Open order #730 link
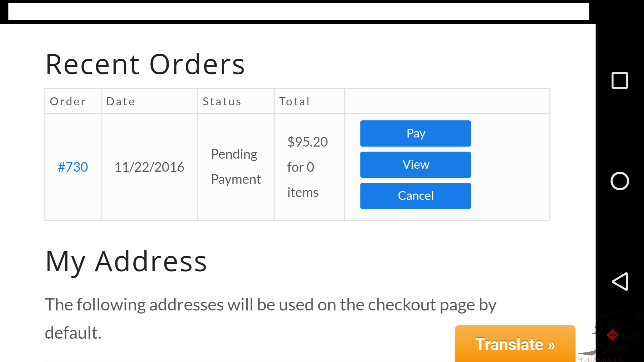This screenshot has height=362, width=644. (x=73, y=167)
